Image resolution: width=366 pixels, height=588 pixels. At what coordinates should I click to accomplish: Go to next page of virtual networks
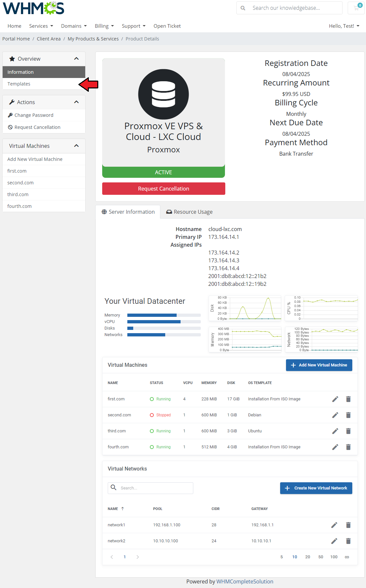coord(138,557)
